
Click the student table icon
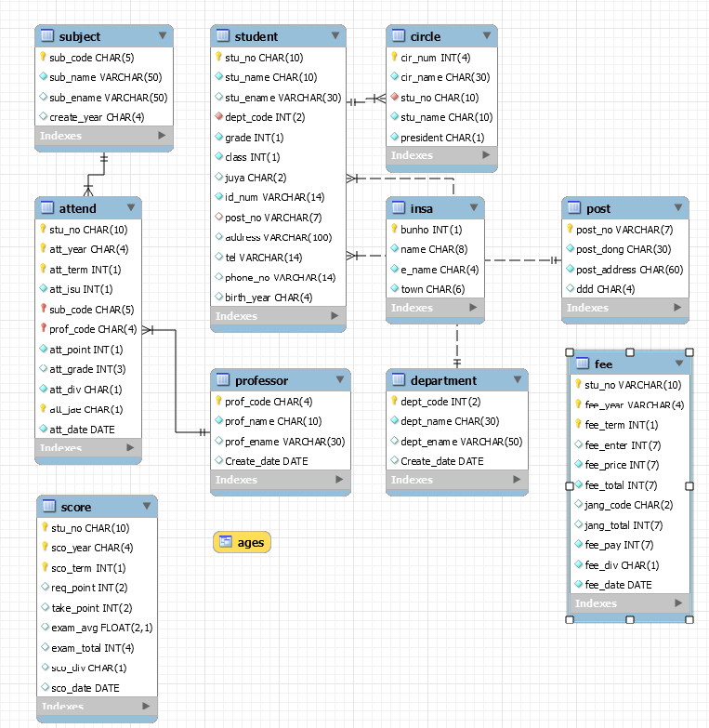click(223, 35)
